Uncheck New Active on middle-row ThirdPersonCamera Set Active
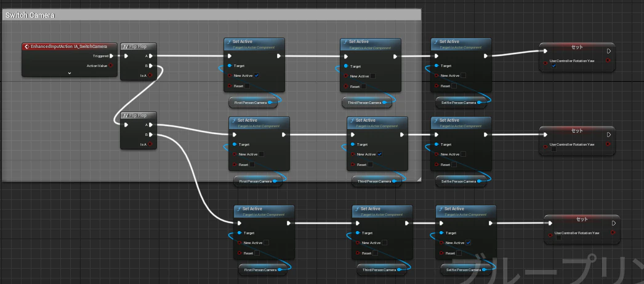The height and width of the screenshot is (284, 644). (380, 154)
